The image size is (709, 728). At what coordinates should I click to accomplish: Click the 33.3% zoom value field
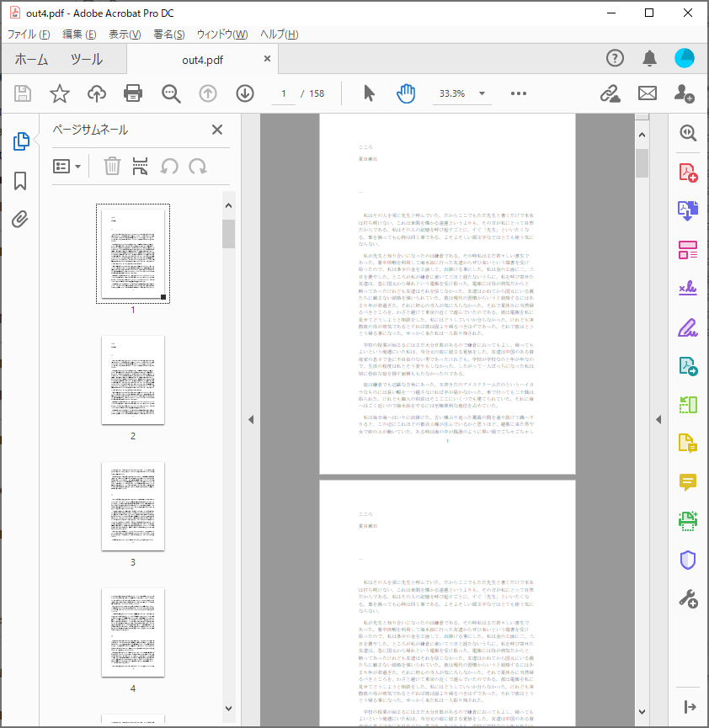click(x=452, y=93)
